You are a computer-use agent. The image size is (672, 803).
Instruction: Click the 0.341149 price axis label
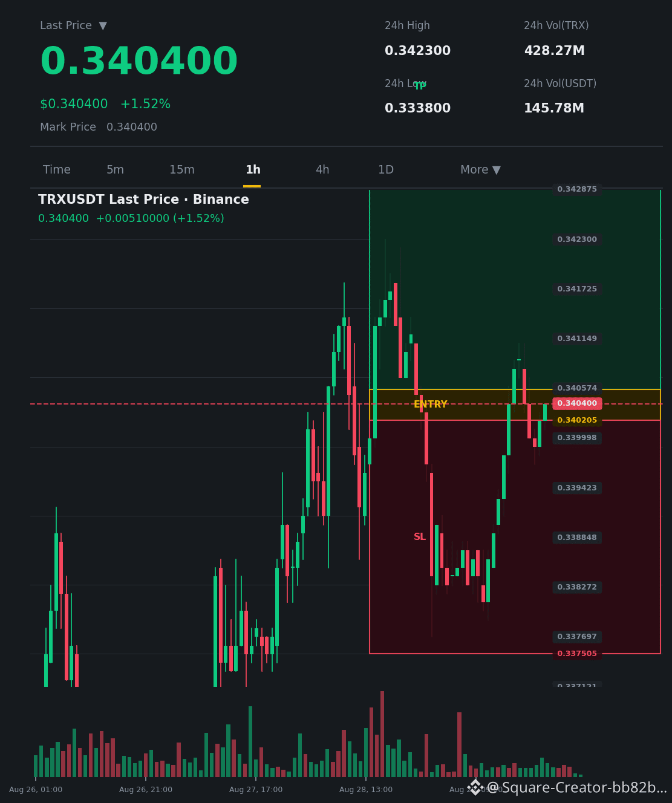click(x=577, y=339)
